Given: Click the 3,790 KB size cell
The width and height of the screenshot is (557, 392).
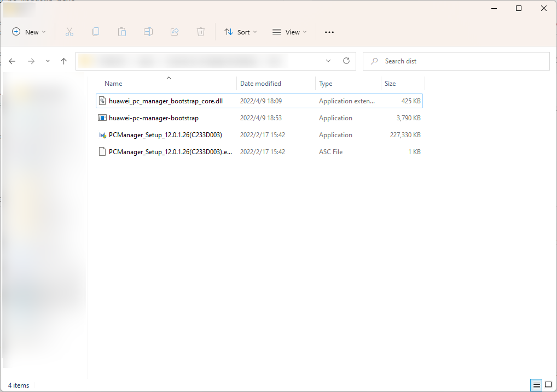Looking at the screenshot, I should point(409,118).
